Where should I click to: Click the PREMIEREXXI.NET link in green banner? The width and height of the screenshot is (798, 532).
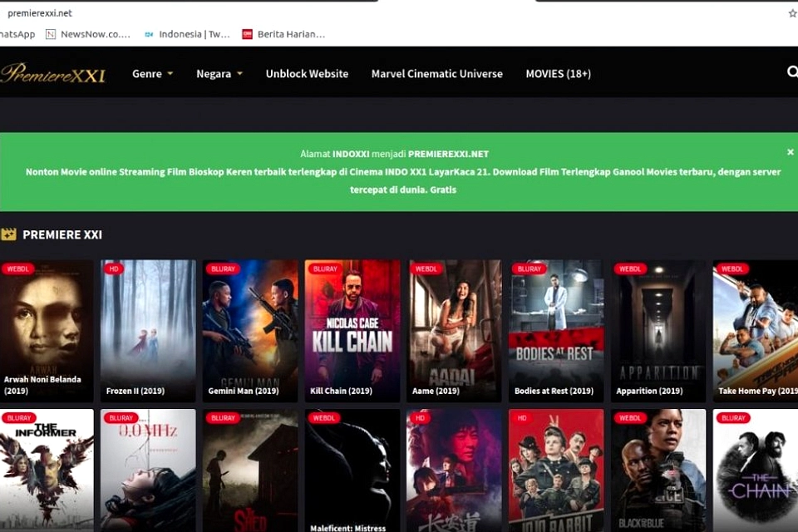pos(448,154)
